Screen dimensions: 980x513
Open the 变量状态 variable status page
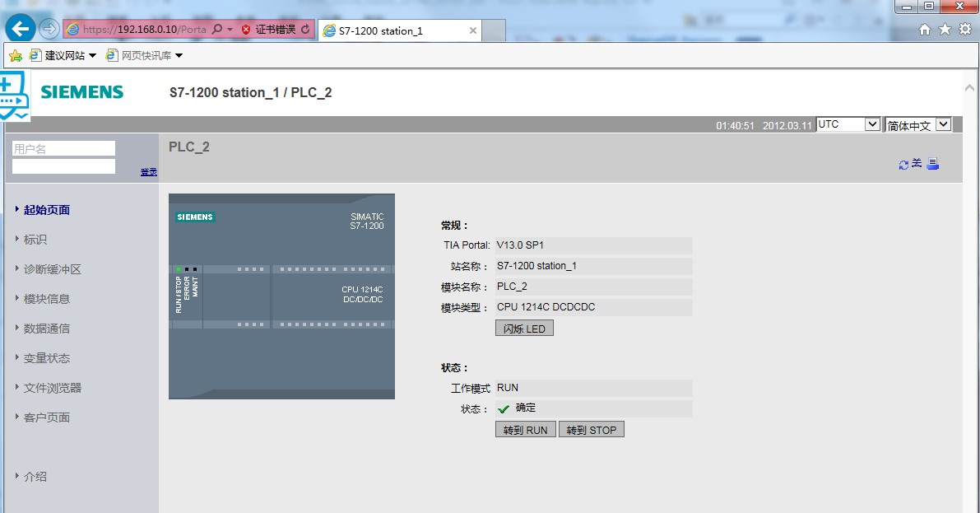click(47, 358)
